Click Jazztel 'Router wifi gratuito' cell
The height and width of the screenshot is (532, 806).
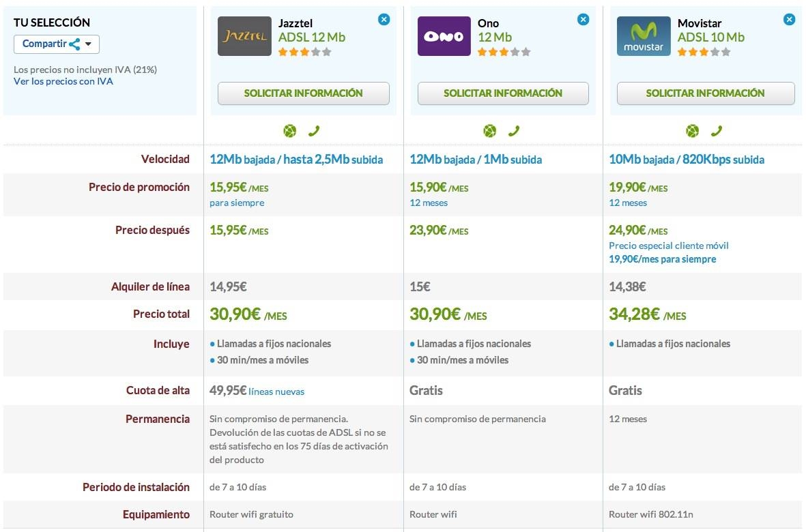click(x=251, y=514)
